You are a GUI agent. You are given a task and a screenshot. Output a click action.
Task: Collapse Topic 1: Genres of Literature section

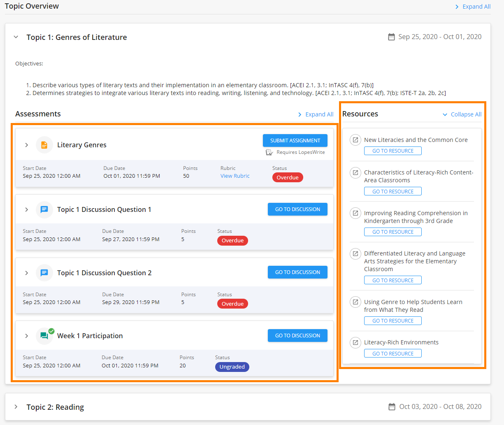[16, 37]
